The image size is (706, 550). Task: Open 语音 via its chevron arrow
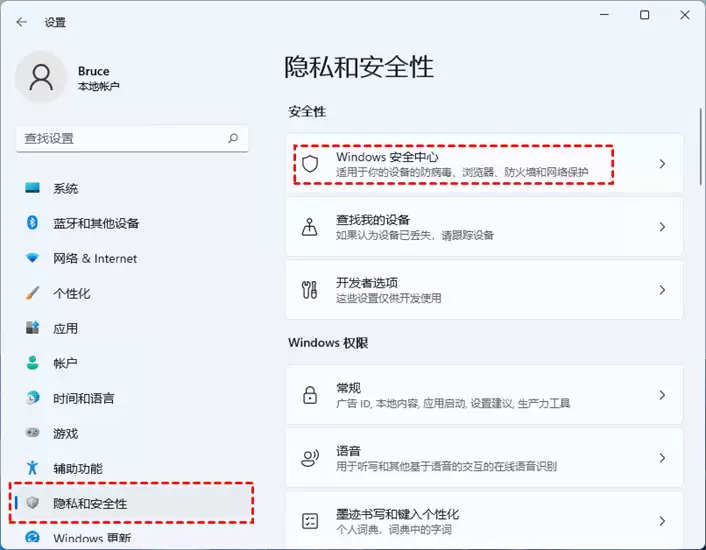click(662, 458)
